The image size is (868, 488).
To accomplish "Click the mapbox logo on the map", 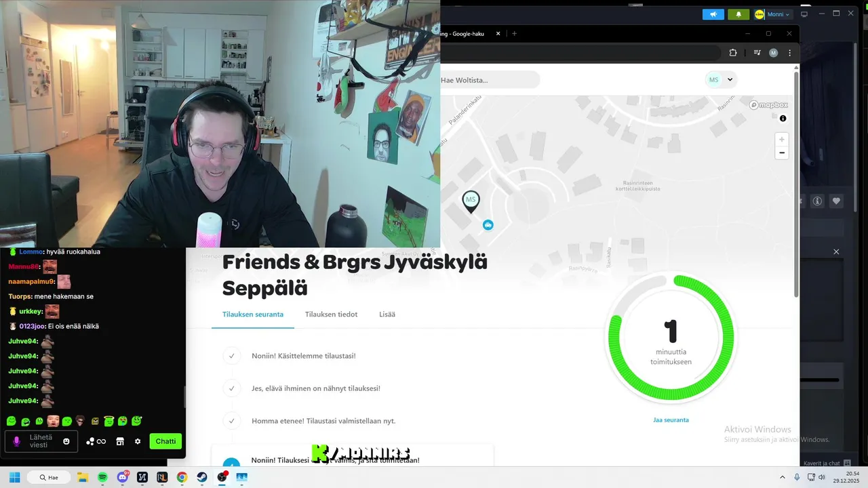I will coord(769,105).
